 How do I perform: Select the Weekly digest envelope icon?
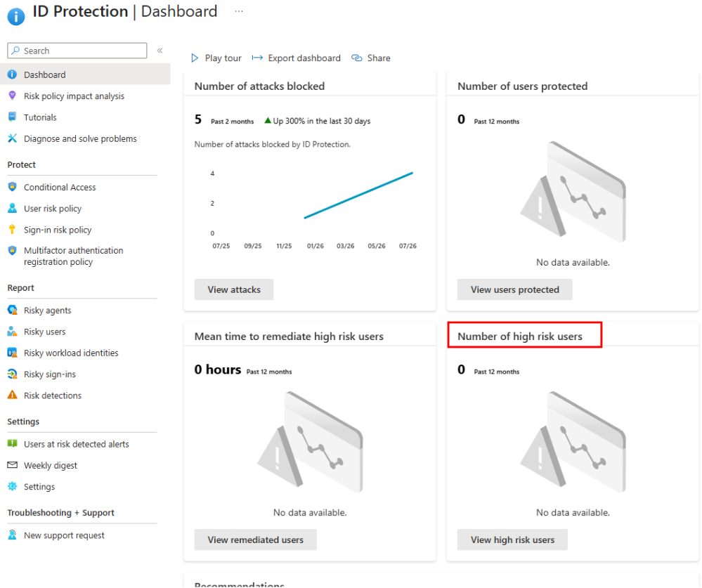[13, 465]
